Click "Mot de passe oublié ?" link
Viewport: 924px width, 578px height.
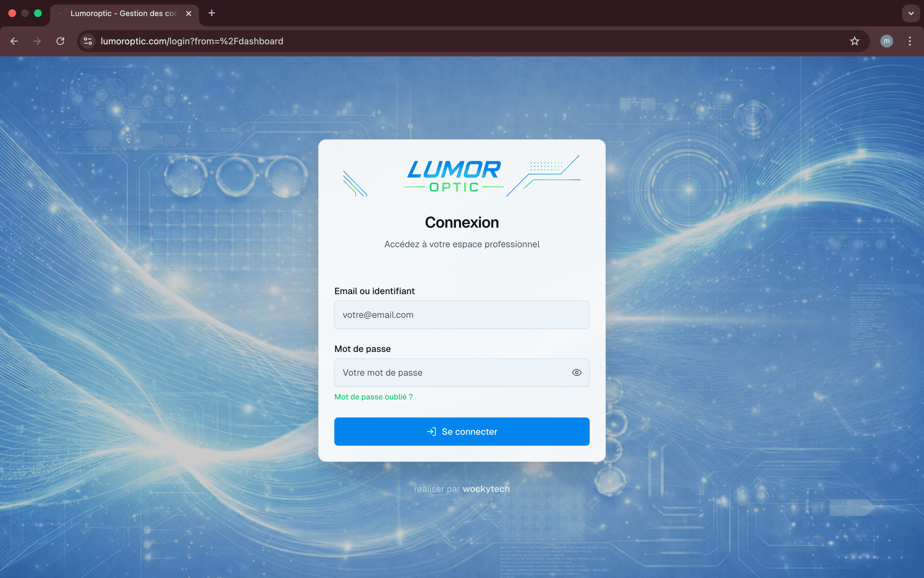[x=373, y=397]
